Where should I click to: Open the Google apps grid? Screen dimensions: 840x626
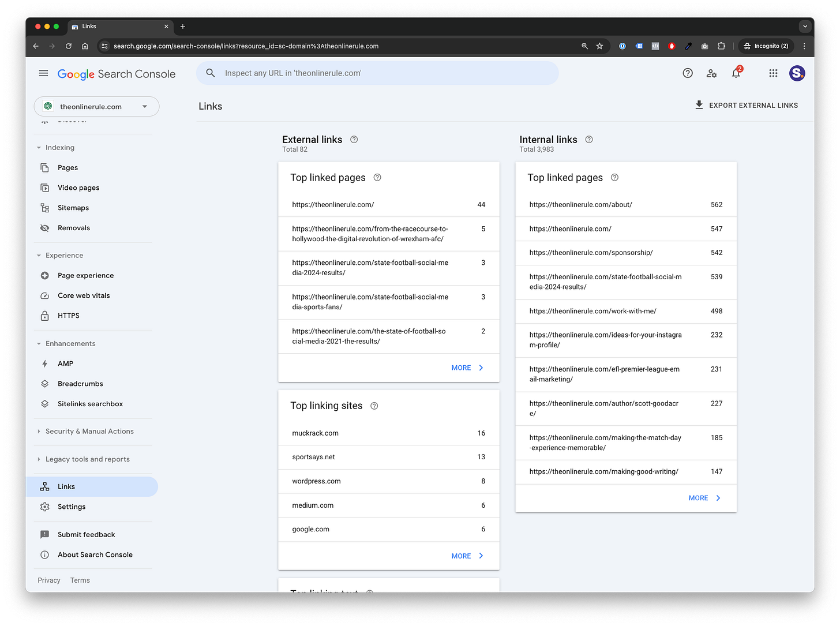click(773, 73)
